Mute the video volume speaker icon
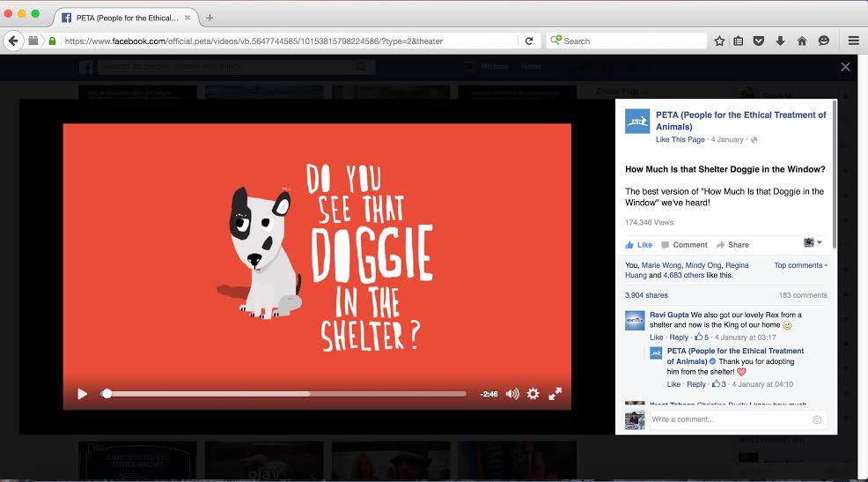Viewport: 868px width, 482px height. click(512, 394)
